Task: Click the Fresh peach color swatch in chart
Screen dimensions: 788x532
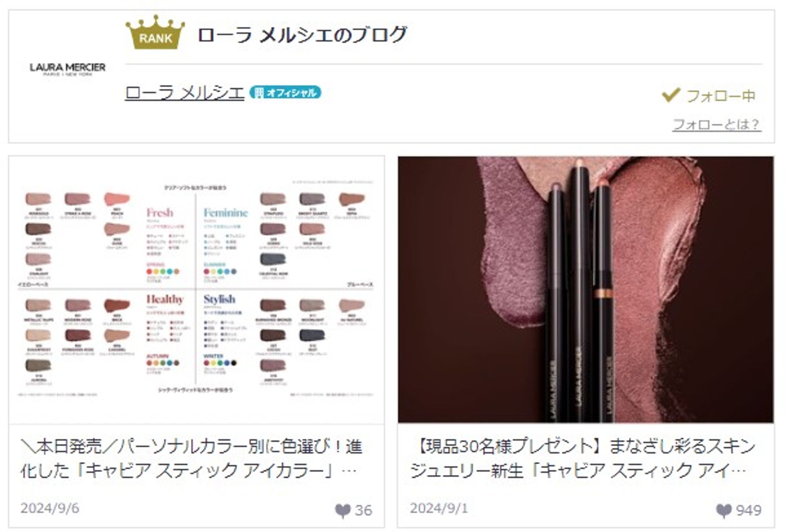Action: tap(117, 199)
